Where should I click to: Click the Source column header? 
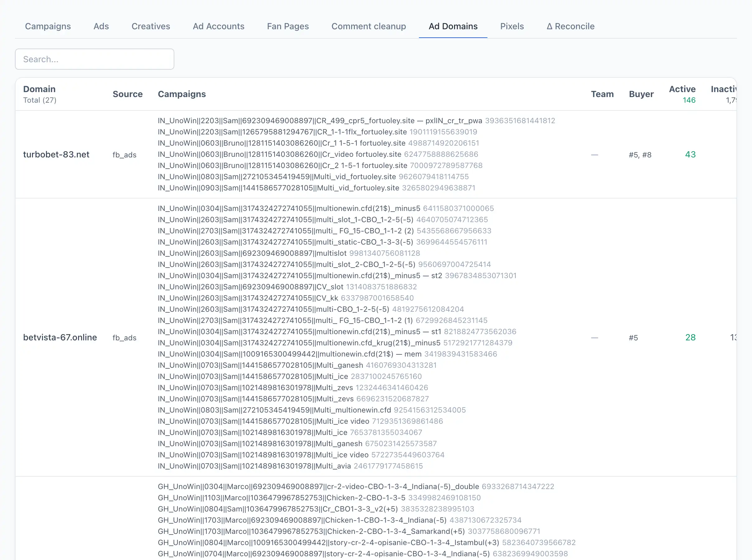128,94
